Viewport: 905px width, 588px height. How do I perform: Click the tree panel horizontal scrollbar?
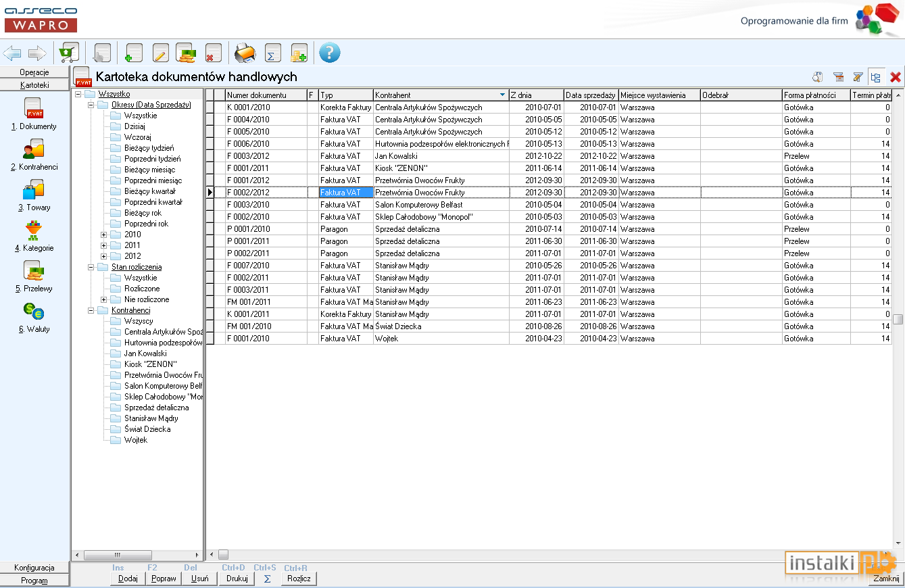(x=137, y=555)
